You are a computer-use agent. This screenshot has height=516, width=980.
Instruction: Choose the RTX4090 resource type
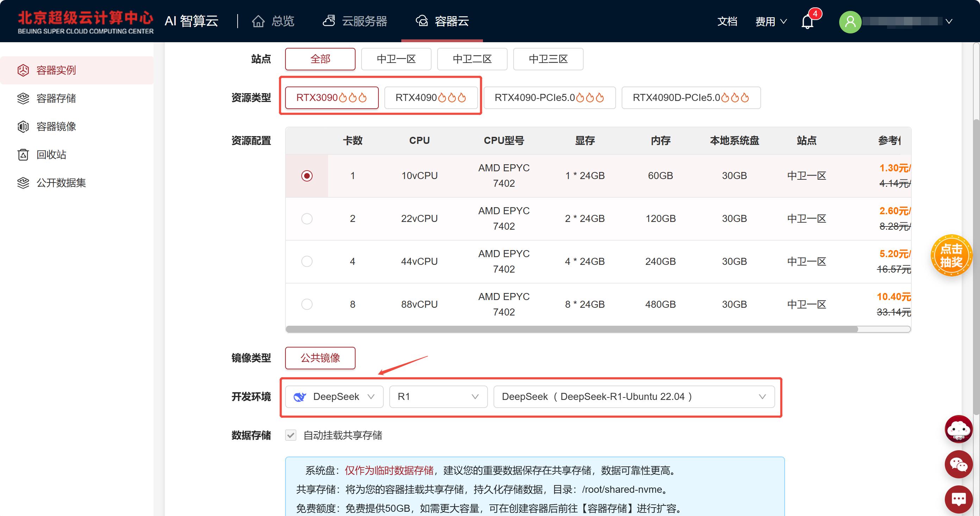click(x=431, y=98)
